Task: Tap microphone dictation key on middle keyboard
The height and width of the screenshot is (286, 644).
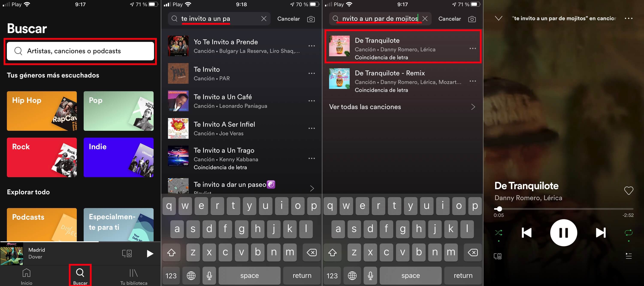Action: click(209, 275)
